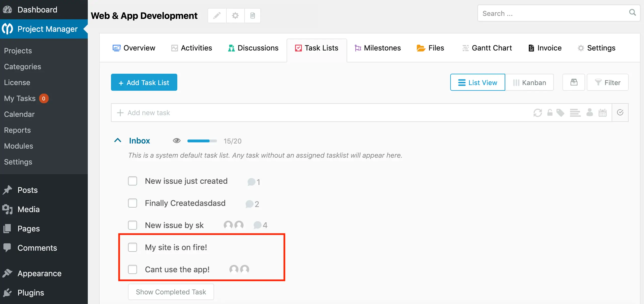Click the privacy lock icon in task bar

coord(550,113)
